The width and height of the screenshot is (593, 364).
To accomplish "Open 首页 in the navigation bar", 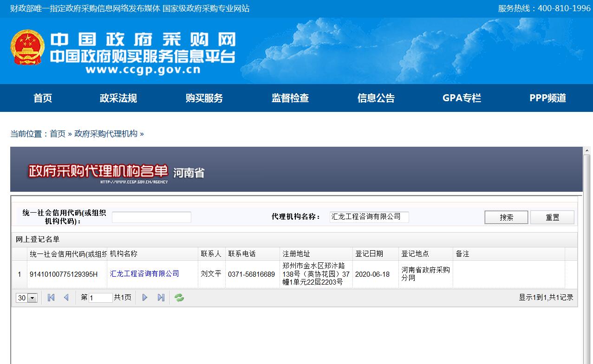I will [x=43, y=98].
